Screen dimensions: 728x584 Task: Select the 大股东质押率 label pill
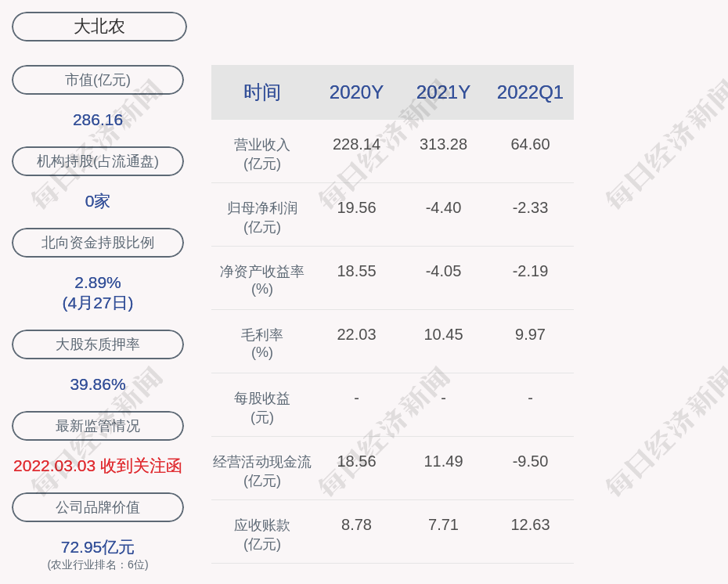tap(98, 344)
